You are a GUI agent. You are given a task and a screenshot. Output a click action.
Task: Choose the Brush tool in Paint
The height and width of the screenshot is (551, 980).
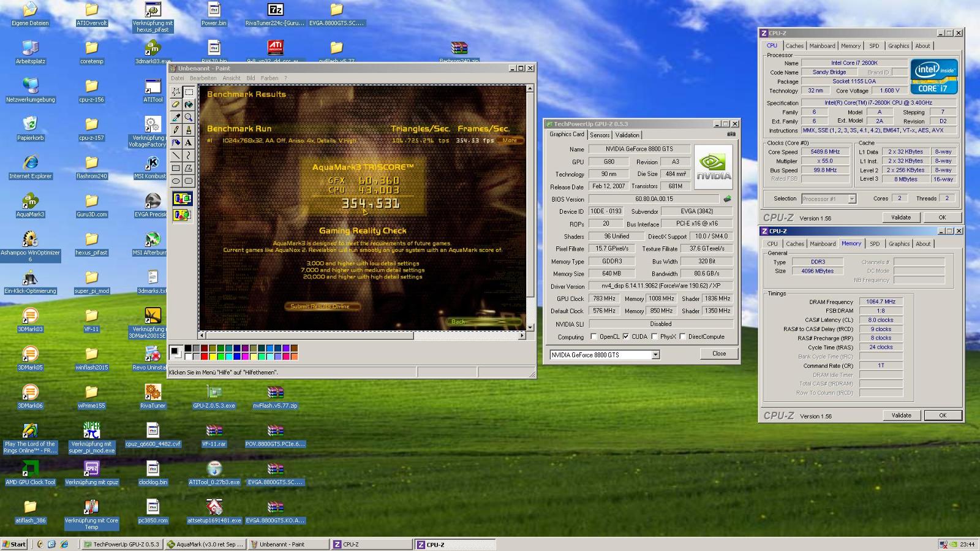coord(189,130)
